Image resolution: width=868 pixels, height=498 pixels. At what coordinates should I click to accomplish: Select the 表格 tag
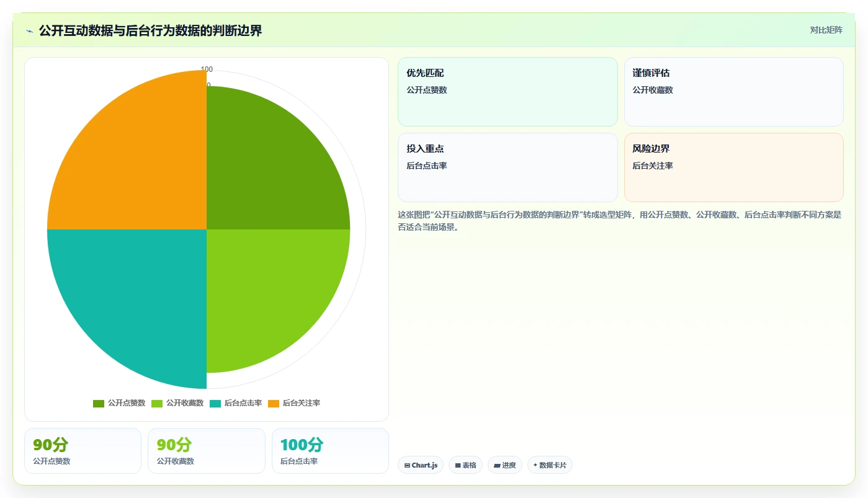[465, 465]
